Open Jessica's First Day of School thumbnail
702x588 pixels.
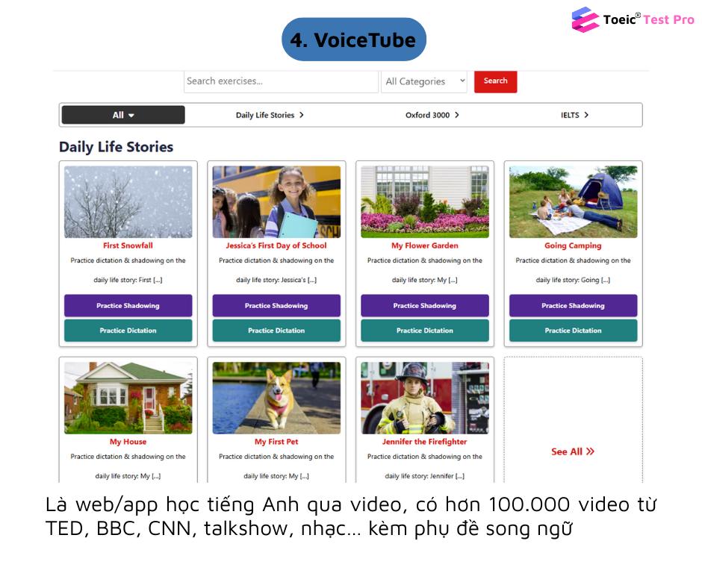(276, 201)
